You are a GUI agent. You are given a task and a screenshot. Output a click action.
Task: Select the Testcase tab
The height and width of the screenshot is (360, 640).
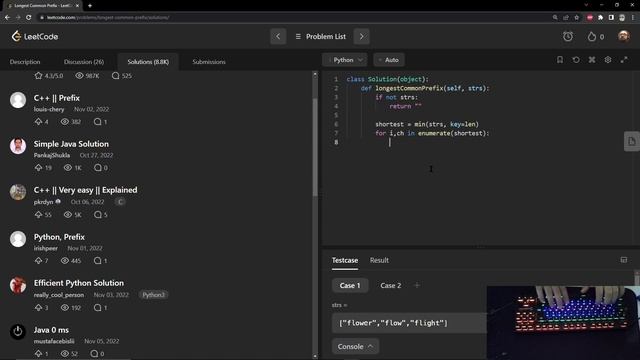coord(345,260)
